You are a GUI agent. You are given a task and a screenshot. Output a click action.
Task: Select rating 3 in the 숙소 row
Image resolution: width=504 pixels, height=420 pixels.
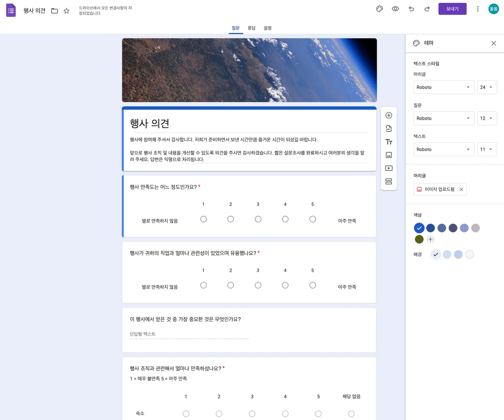pyautogui.click(x=252, y=414)
